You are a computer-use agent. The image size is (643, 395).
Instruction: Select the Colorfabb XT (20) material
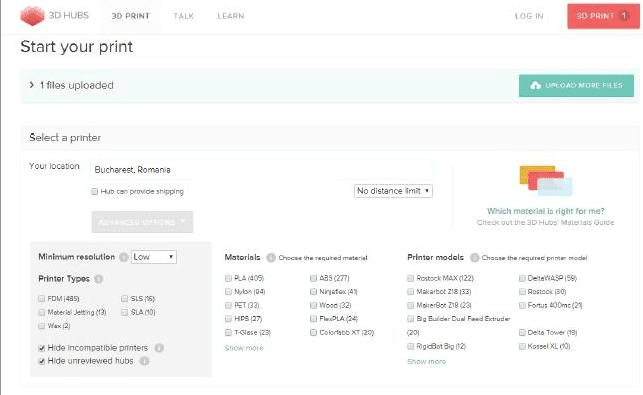coord(313,333)
